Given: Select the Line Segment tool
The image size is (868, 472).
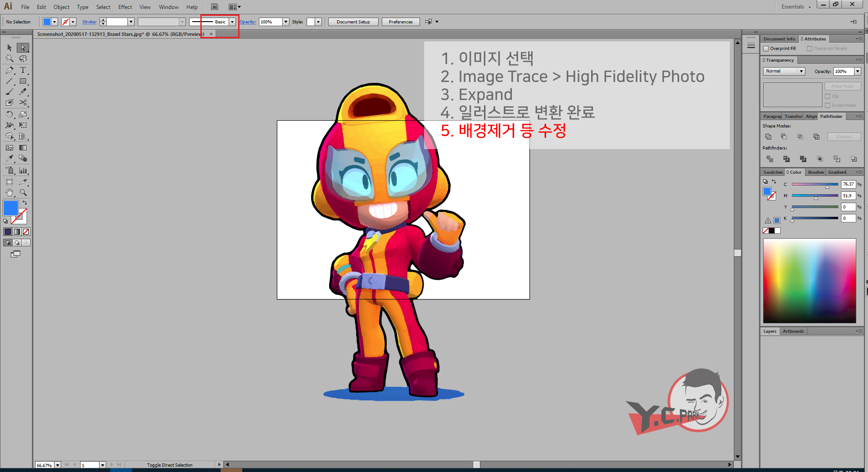Looking at the screenshot, I should (9, 82).
